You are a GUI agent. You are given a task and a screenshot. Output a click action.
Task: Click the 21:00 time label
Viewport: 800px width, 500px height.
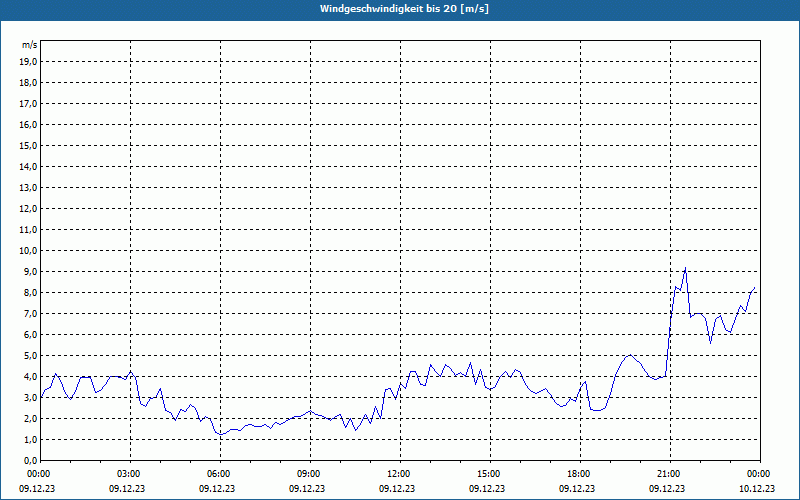coord(670,474)
